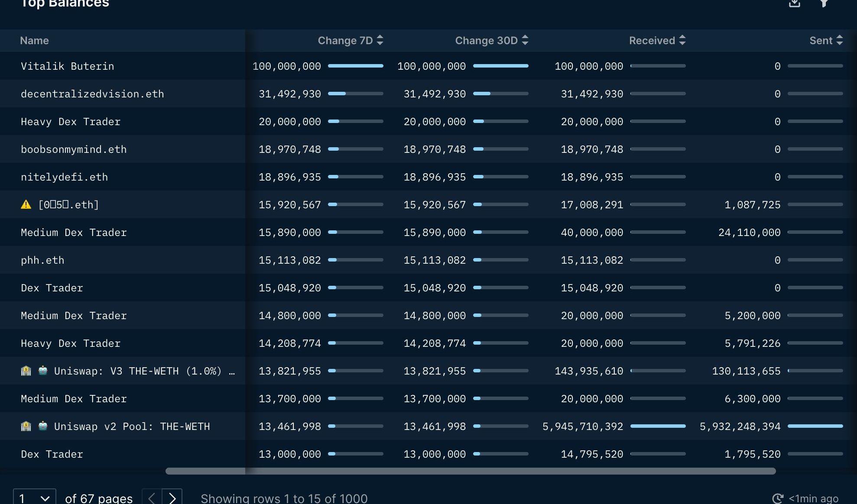This screenshot has width=857, height=504.
Task: Click the filter funnel icon
Action: pos(824,3)
